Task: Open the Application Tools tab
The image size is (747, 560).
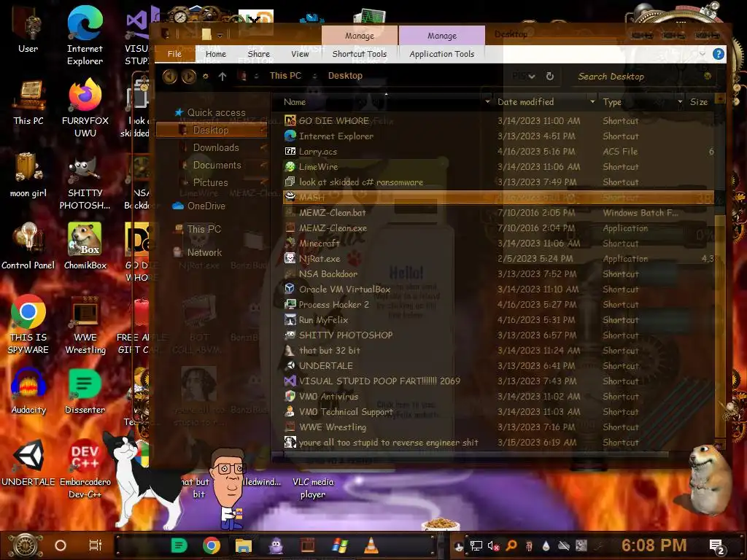Action: [441, 54]
